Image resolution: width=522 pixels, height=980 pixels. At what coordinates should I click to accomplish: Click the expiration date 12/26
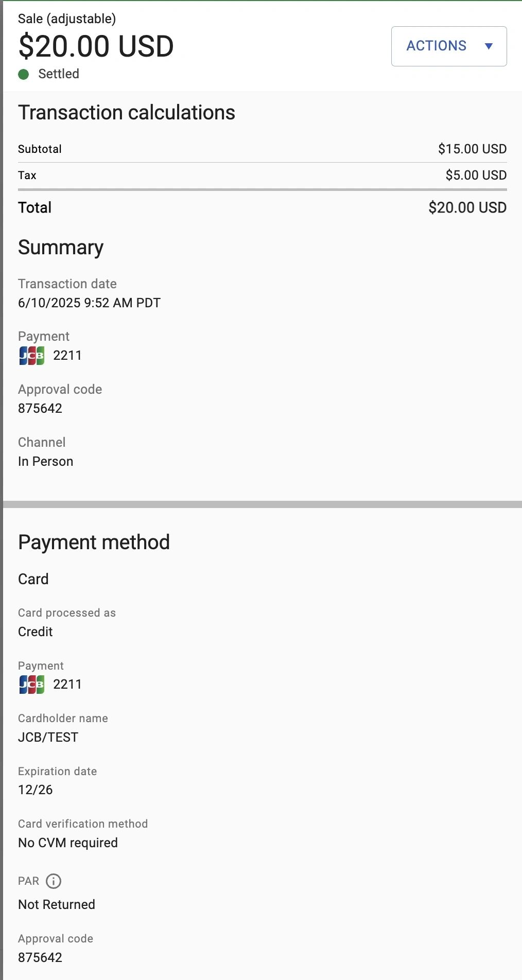[x=36, y=790]
